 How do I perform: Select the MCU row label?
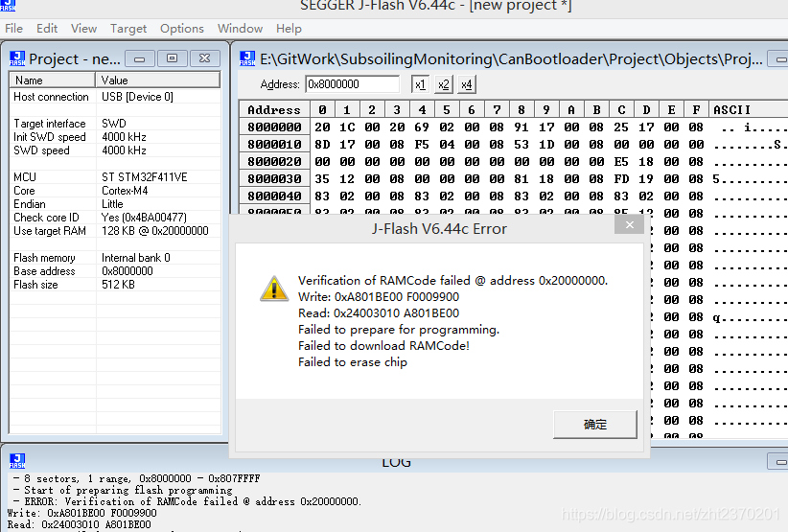pos(25,177)
